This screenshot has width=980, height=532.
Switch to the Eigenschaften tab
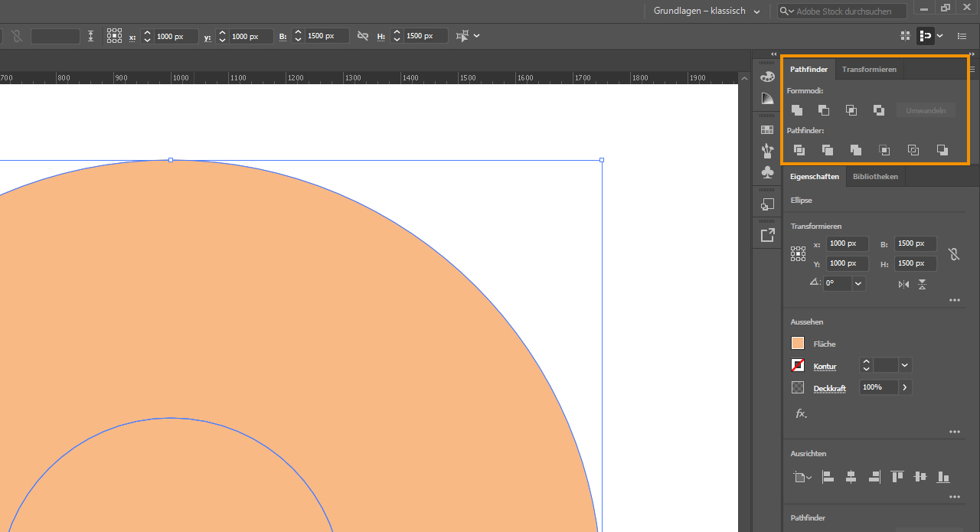pyautogui.click(x=815, y=176)
